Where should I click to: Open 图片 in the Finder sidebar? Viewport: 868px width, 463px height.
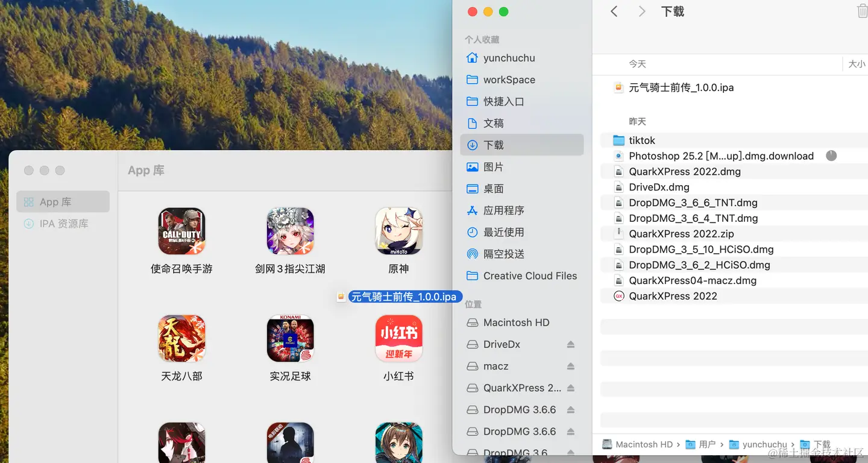[521, 166]
